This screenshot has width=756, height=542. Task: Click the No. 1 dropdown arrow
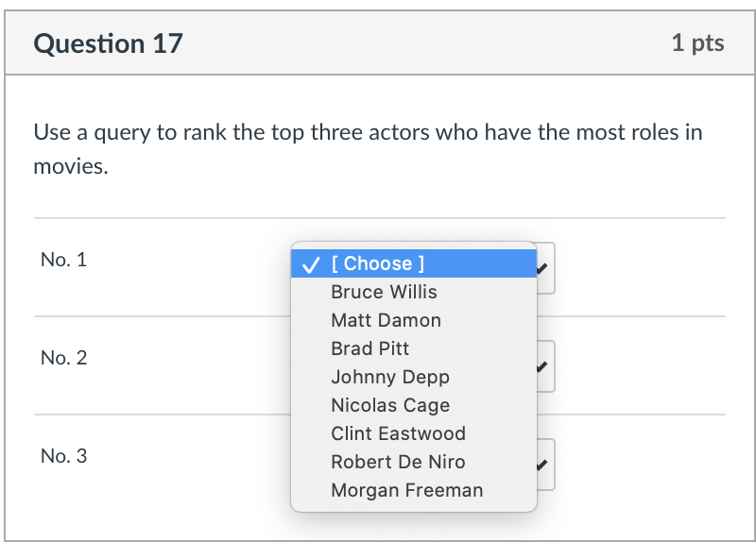543,267
